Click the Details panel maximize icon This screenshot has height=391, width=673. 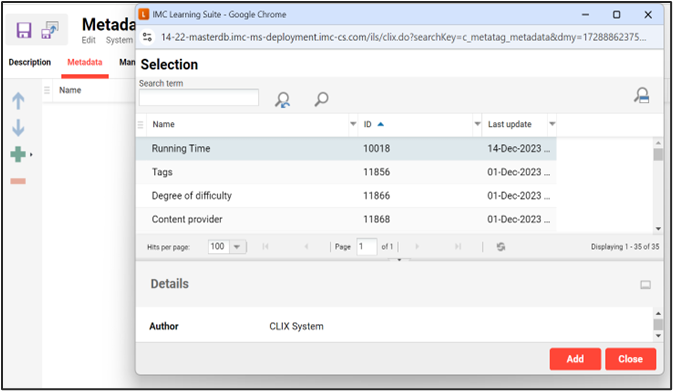[x=646, y=285]
